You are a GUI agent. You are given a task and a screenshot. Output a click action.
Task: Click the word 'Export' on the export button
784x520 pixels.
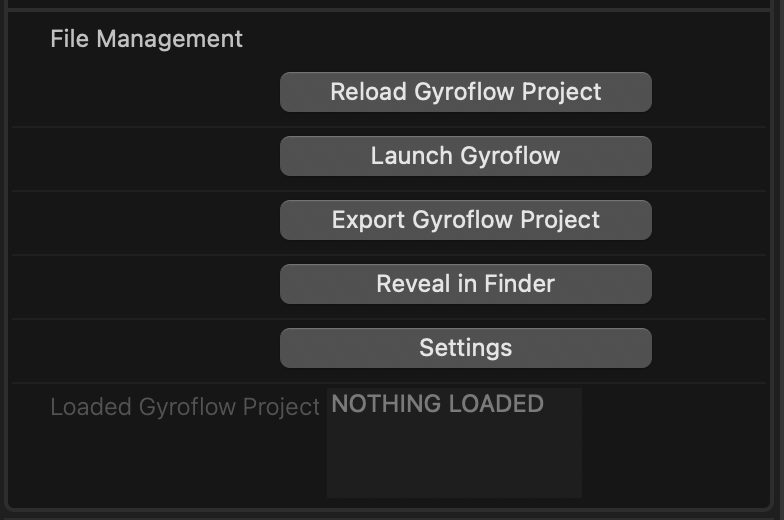pos(368,220)
